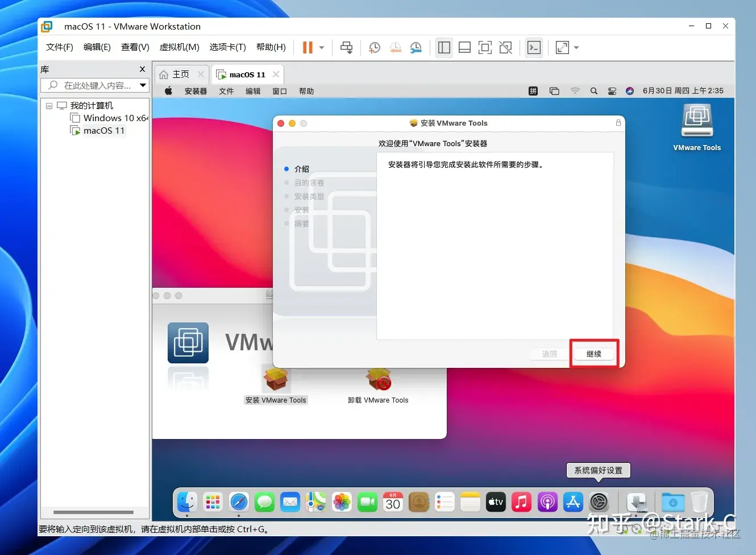Click the macOS screen mirroring menu bar icon
Screen dimensions: 756x555
[x=554, y=91]
